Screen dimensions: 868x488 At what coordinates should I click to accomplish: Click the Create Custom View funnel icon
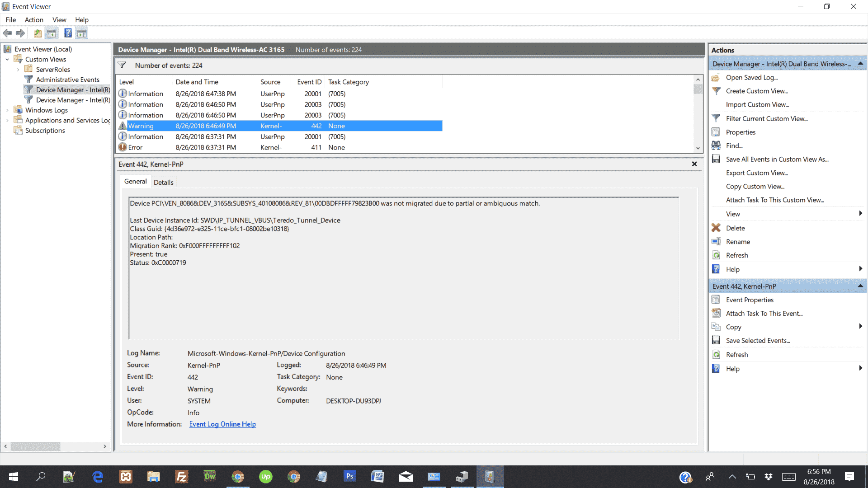(716, 91)
